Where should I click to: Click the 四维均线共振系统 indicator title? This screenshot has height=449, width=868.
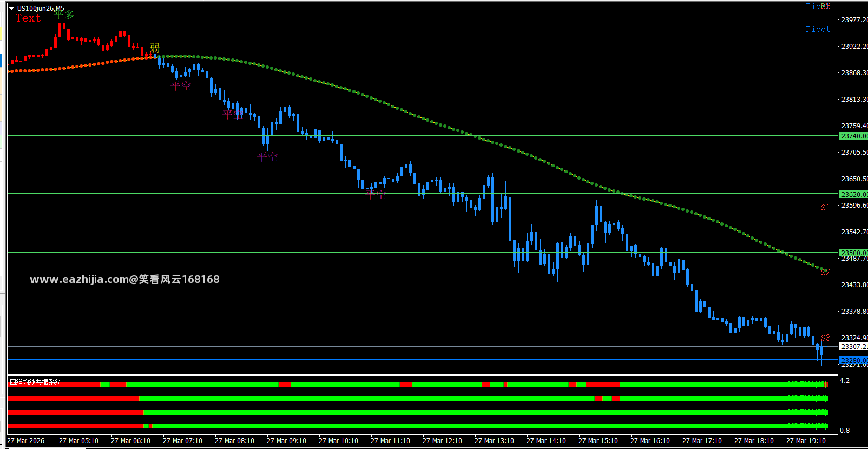36,382
